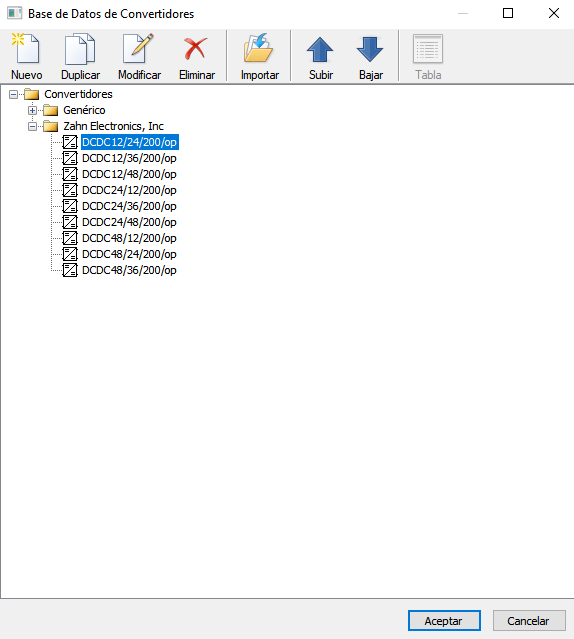Image resolution: width=574 pixels, height=639 pixels.
Task: Collapse the Zahn Electronics, Inc folder
Action: (33, 126)
